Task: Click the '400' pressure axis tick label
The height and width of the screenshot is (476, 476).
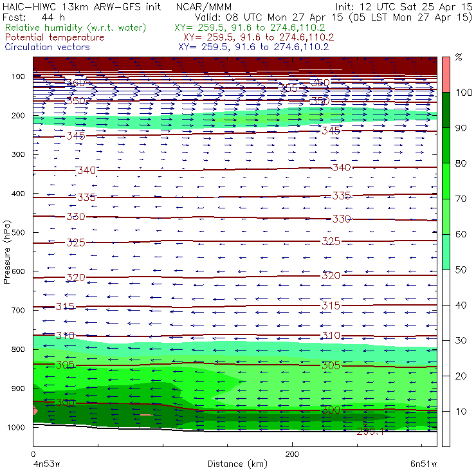Action: 18,194
